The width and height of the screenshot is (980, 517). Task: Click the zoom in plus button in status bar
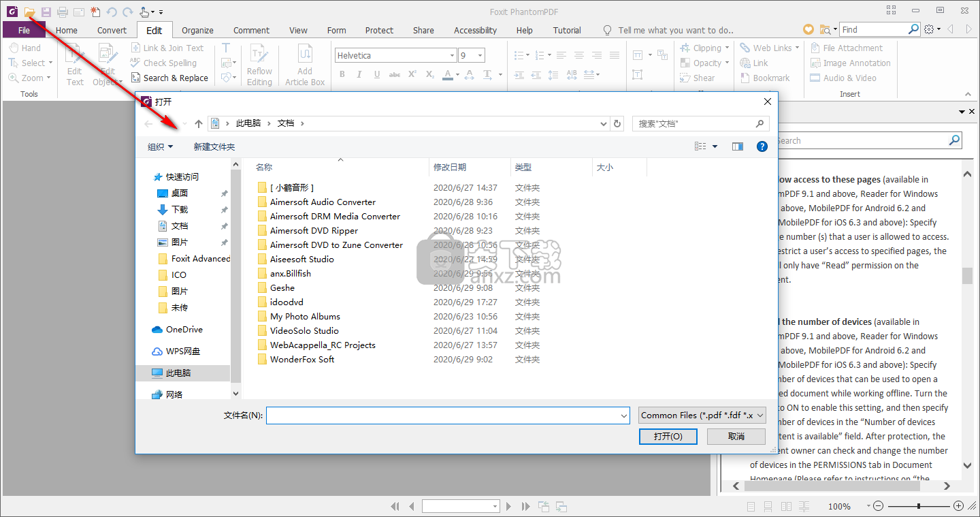pyautogui.click(x=958, y=506)
